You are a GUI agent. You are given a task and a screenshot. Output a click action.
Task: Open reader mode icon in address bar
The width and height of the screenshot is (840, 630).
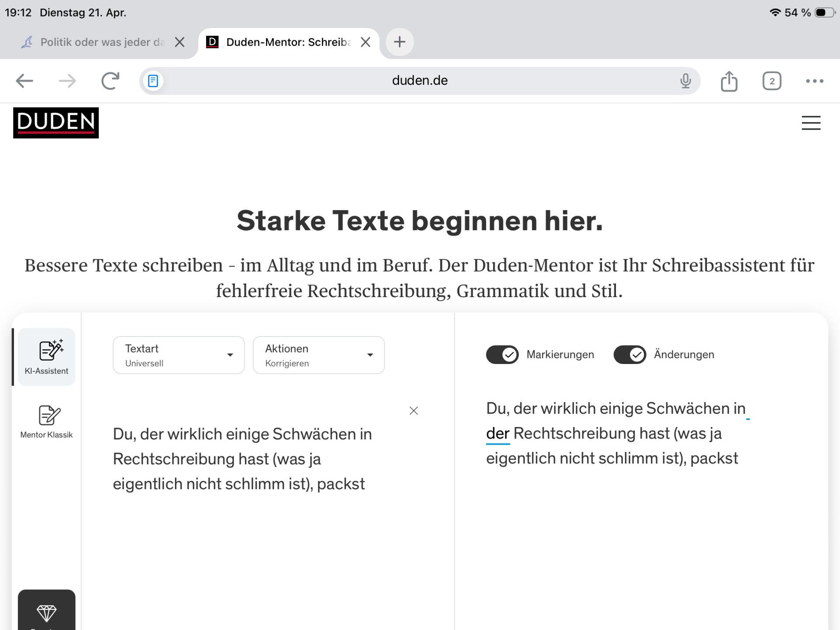tap(153, 81)
